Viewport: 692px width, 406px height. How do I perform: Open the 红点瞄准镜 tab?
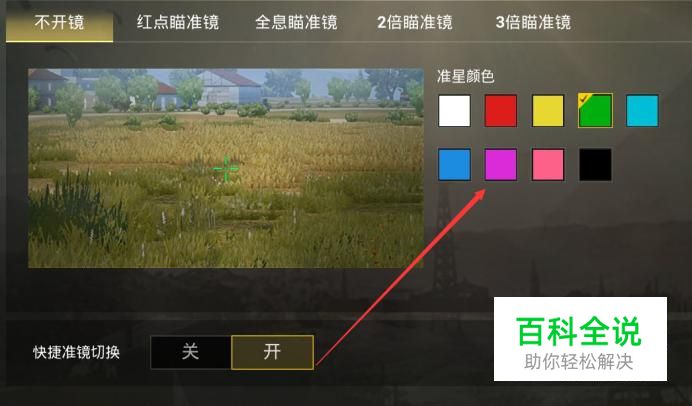[178, 22]
